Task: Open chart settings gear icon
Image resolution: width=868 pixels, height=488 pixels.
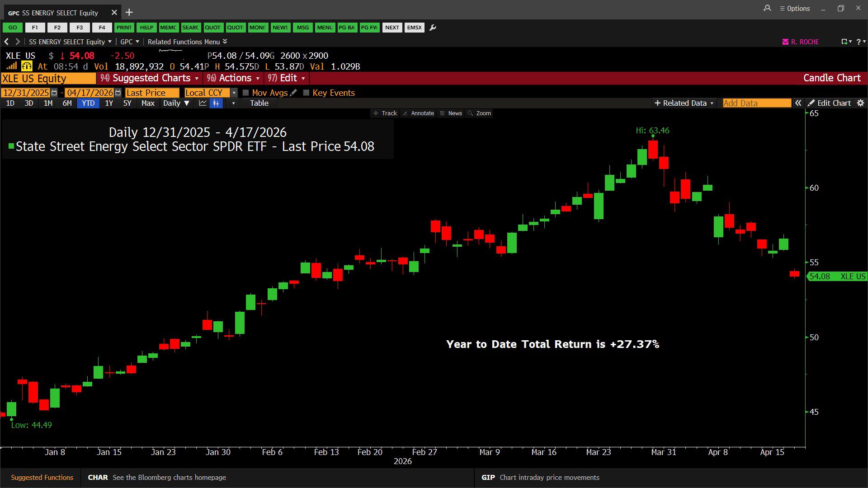Action: point(860,103)
